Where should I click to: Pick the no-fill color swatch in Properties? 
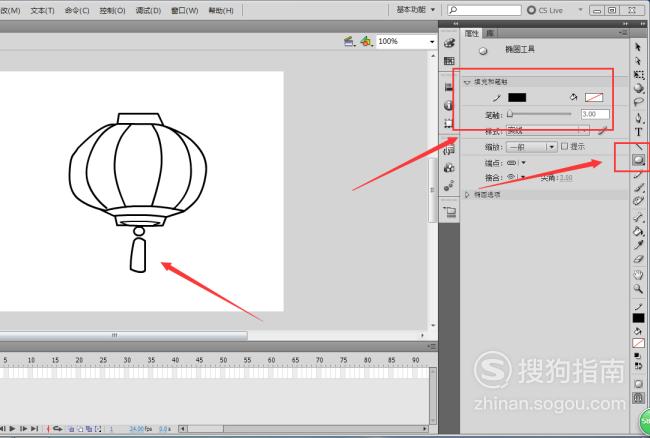pyautogui.click(x=594, y=97)
